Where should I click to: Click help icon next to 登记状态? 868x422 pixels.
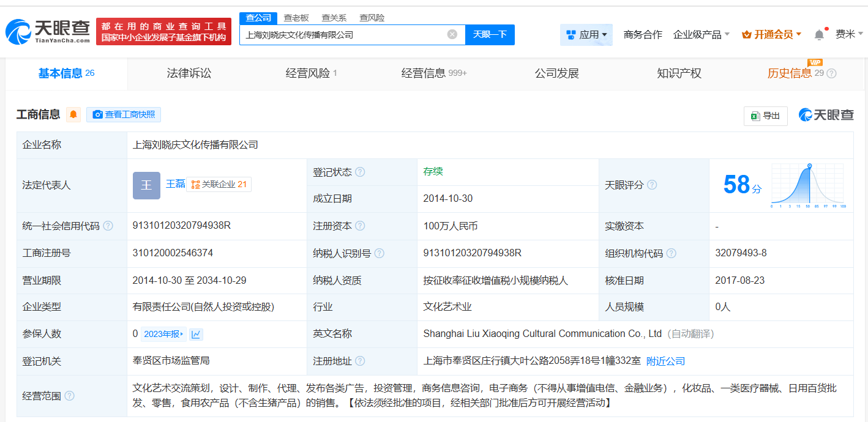(x=360, y=172)
